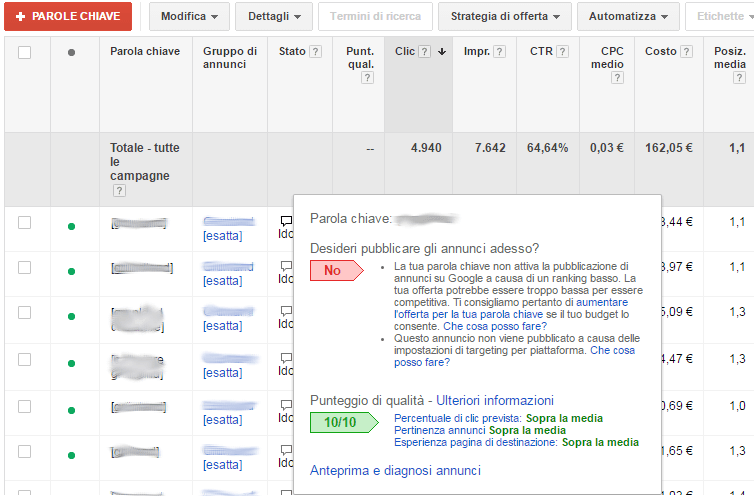This screenshot has width=754, height=496.
Task: Click Che cosa posso fare? link about targeting per piattaforma
Action: (x=515, y=356)
